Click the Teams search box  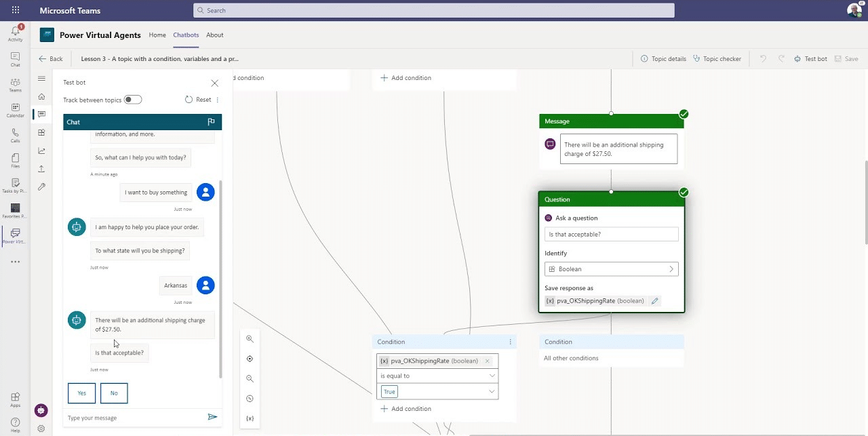[x=434, y=10]
